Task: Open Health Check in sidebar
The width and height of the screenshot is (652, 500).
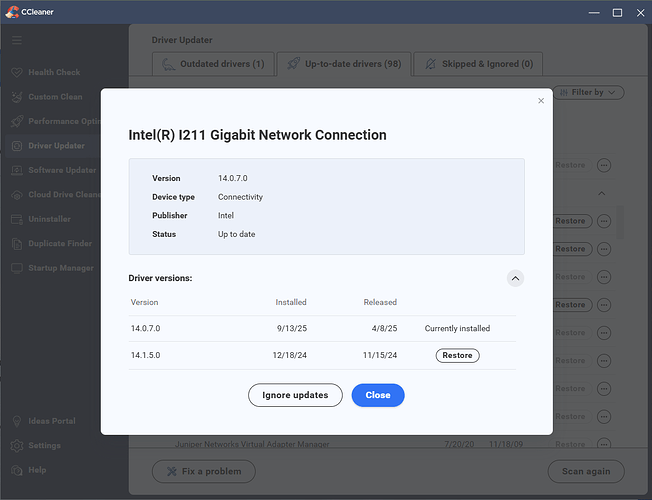Action: 54,72
